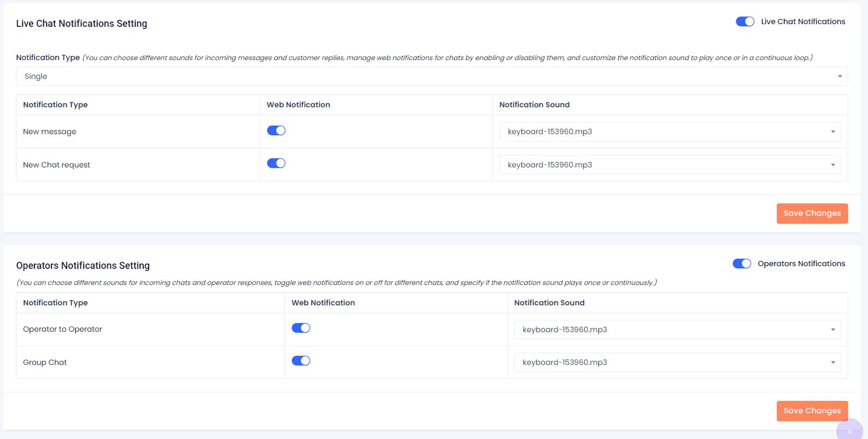This screenshot has width=868, height=439.
Task: Select the 'New message' row label
Action: tap(49, 131)
